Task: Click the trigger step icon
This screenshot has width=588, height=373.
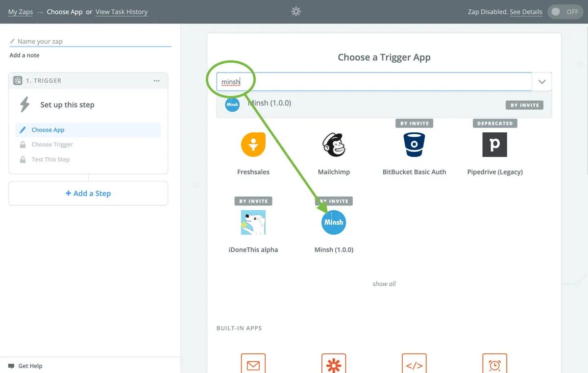Action: click(18, 81)
